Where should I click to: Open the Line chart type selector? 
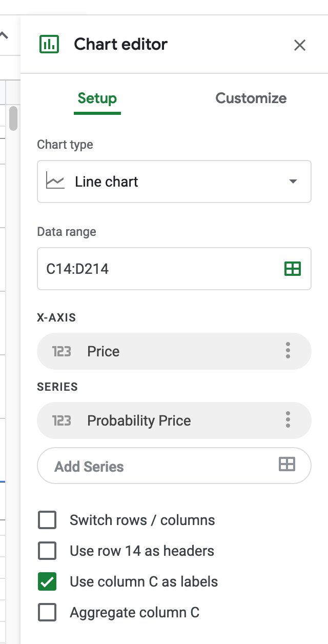tap(174, 182)
